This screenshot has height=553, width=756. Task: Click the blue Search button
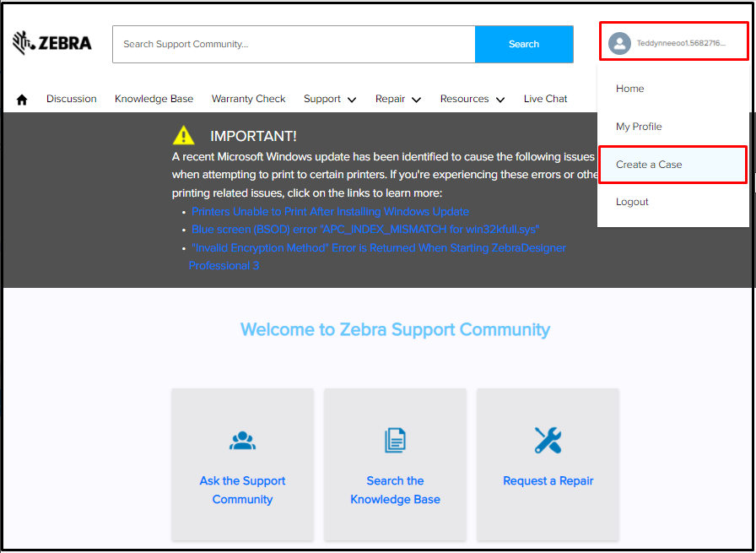[x=524, y=44]
